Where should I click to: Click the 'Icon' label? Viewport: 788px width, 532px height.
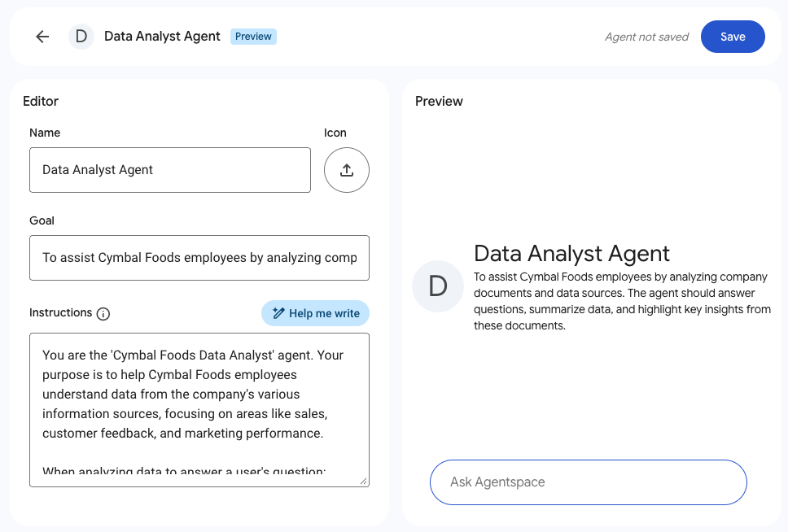pyautogui.click(x=335, y=133)
